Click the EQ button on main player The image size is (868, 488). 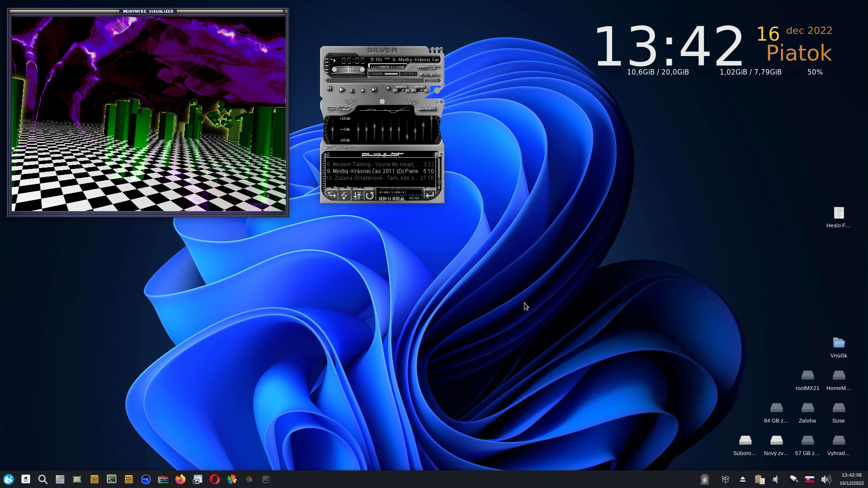[x=424, y=75]
